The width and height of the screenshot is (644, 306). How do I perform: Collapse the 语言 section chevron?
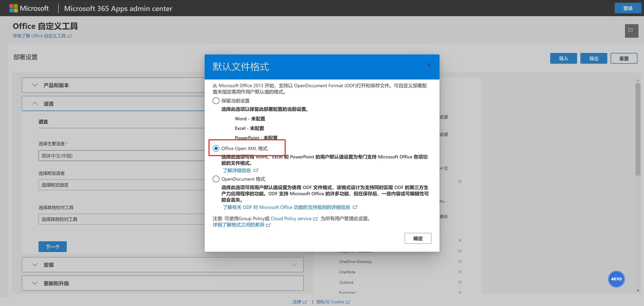coord(35,104)
